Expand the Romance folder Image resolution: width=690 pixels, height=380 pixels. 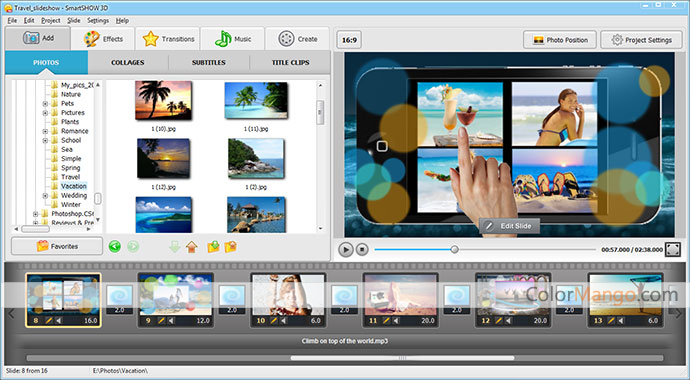coord(45,132)
